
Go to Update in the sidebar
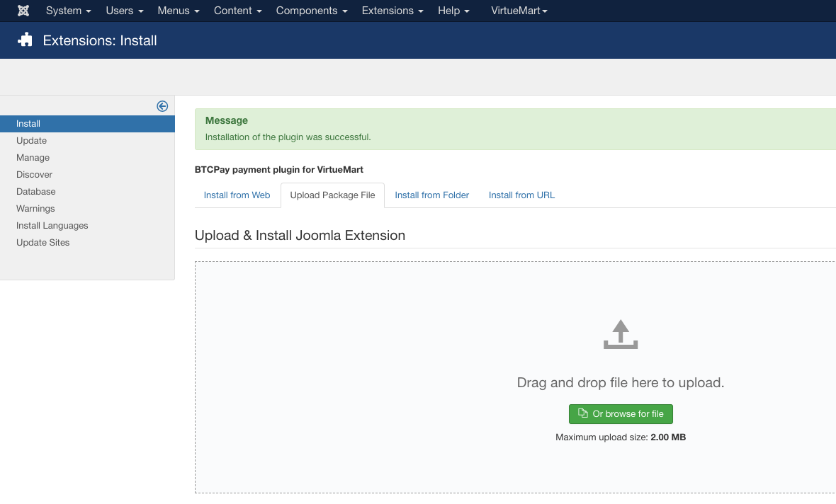pos(31,141)
